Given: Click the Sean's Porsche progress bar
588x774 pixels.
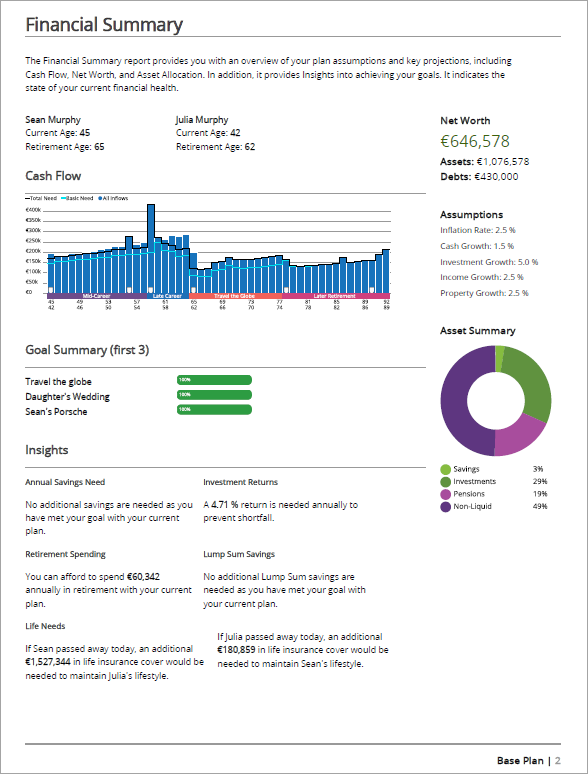Looking at the screenshot, I should coord(214,409).
